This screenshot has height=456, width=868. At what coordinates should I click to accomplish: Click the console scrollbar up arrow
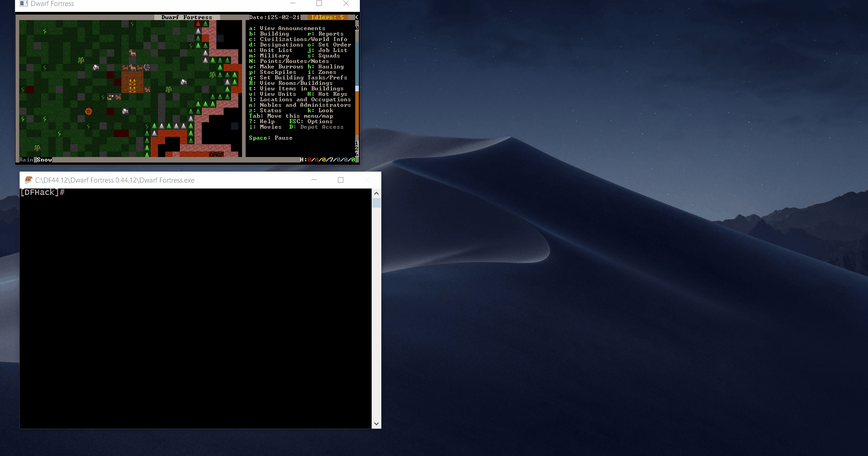(376, 193)
